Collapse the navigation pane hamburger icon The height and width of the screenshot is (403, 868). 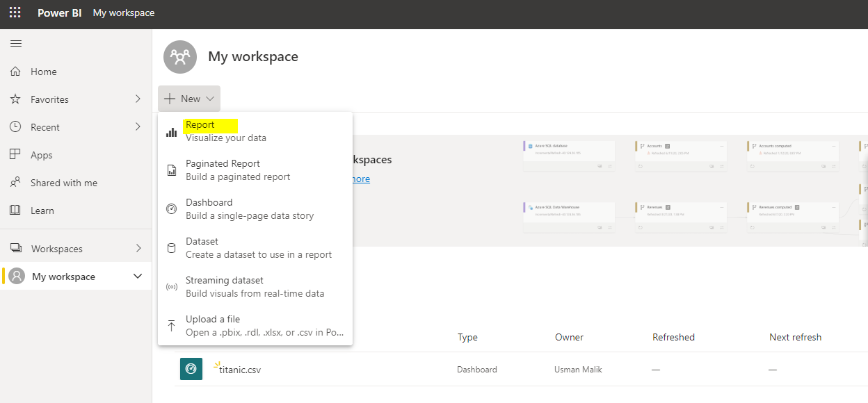point(15,44)
